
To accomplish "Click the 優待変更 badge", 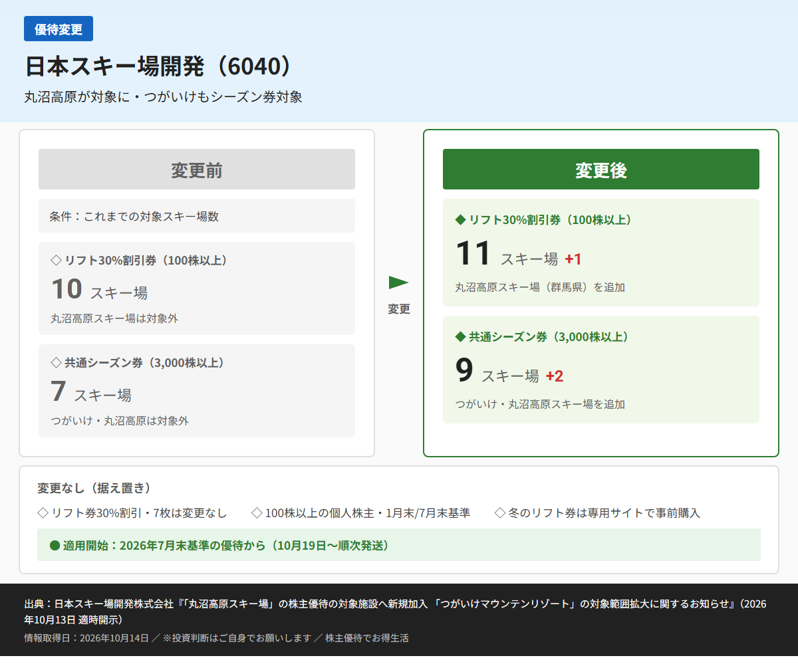I will 59,29.
